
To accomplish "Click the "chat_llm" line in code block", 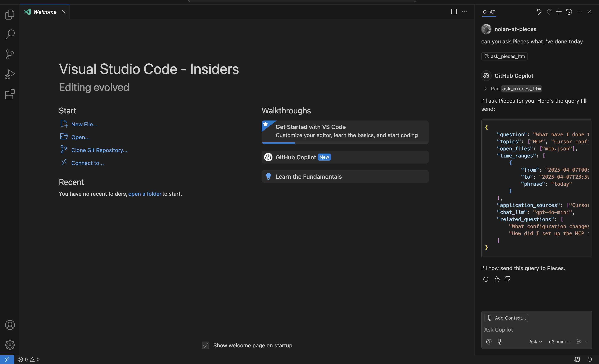I will [x=536, y=212].
